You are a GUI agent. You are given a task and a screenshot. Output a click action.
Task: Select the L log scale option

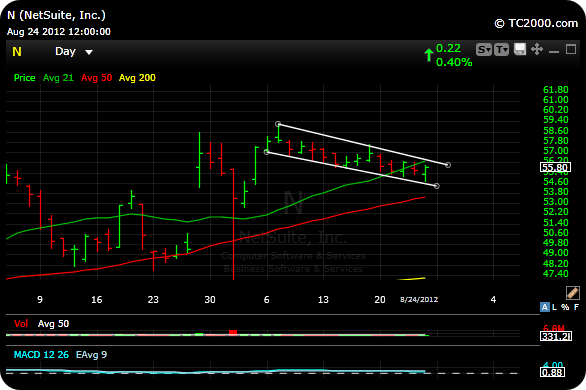point(554,307)
